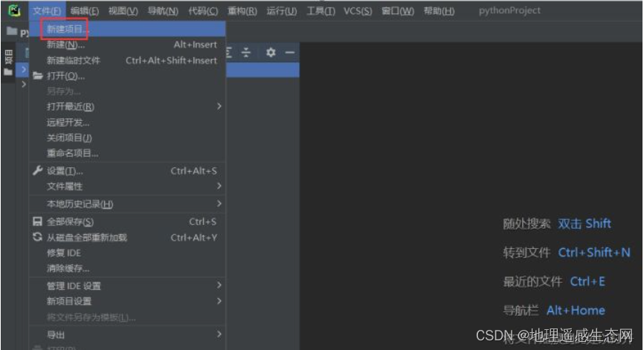Choose 全部保存(S) menu entry
644x350 pixels.
(127, 222)
